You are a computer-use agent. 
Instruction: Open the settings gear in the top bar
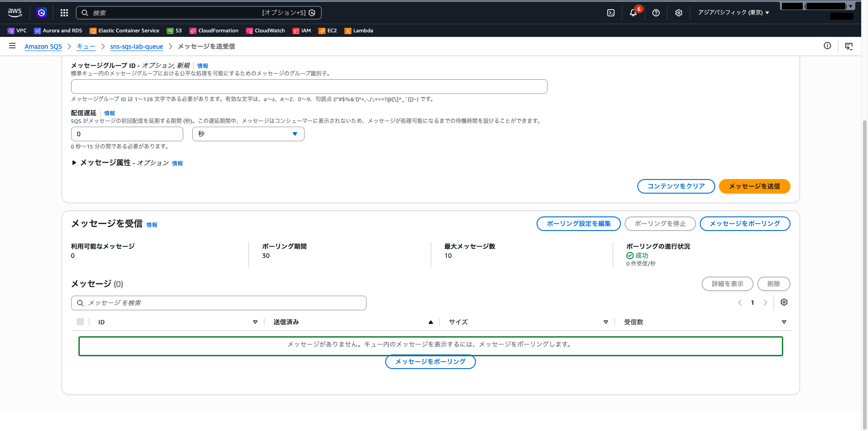[679, 13]
